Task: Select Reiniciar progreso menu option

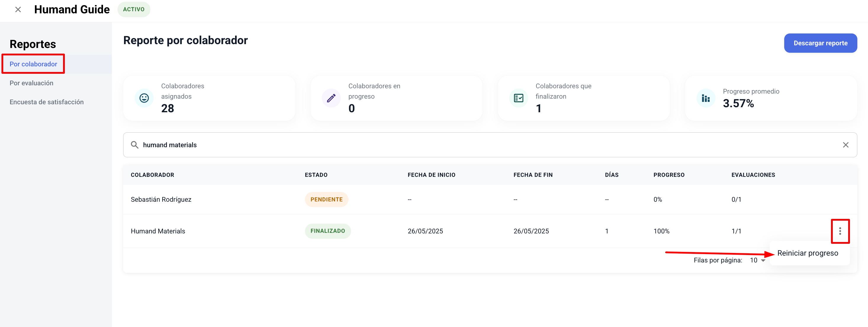Action: tap(807, 253)
